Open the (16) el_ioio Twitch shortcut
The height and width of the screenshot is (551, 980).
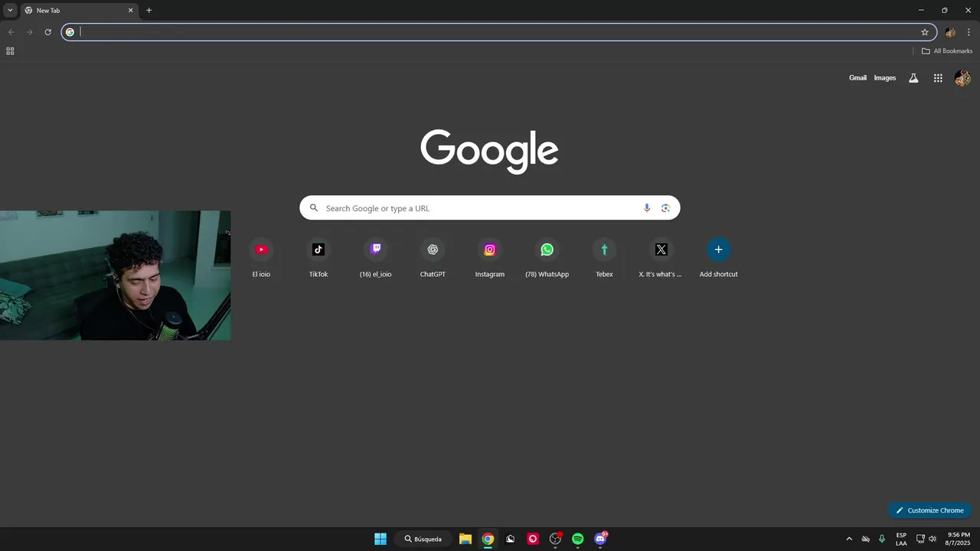click(x=375, y=258)
